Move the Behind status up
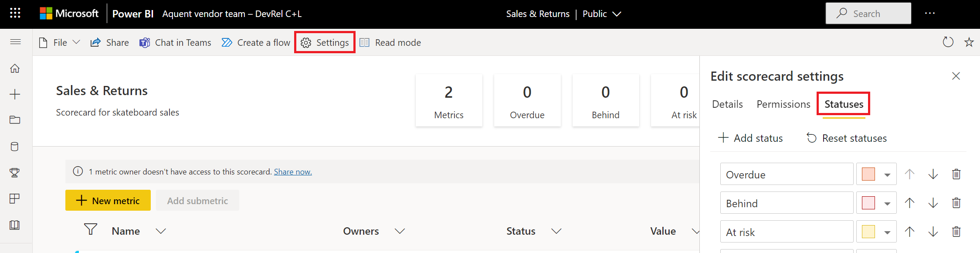The height and width of the screenshot is (253, 980). tap(909, 203)
